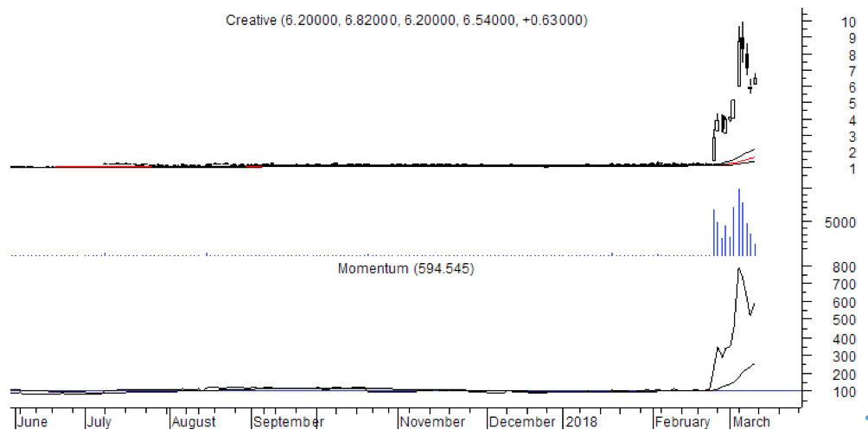
Task: Click price axis value 3
Action: [x=853, y=137]
